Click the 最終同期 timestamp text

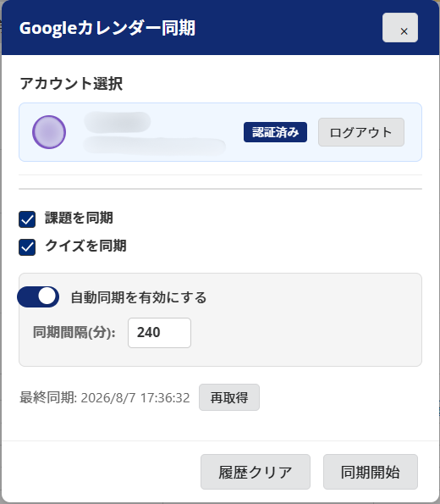tap(105, 397)
